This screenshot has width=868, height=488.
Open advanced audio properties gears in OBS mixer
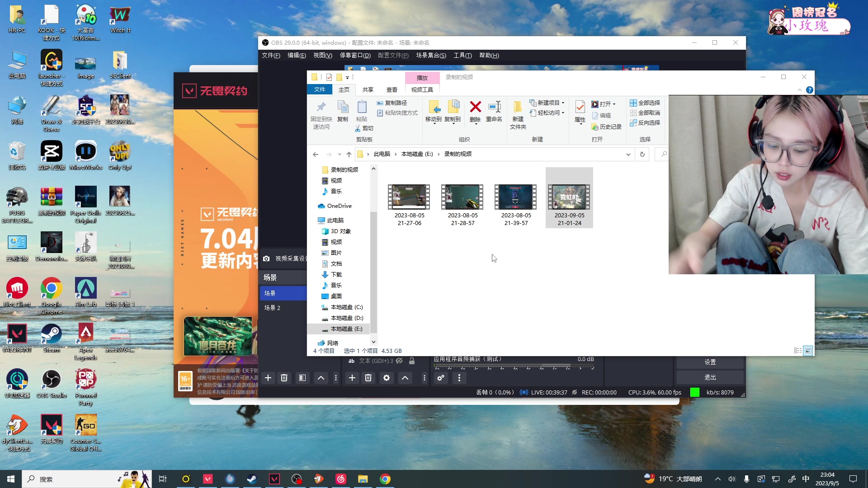[441, 378]
